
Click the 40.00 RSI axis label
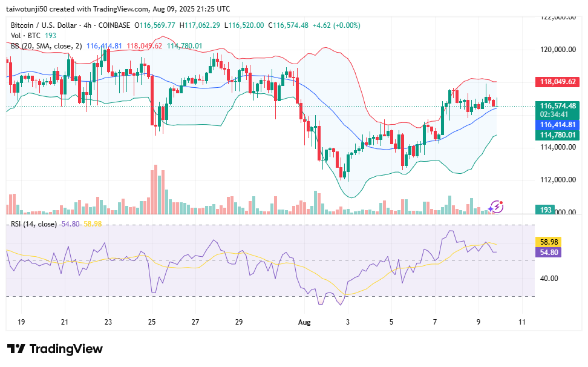(x=549, y=279)
